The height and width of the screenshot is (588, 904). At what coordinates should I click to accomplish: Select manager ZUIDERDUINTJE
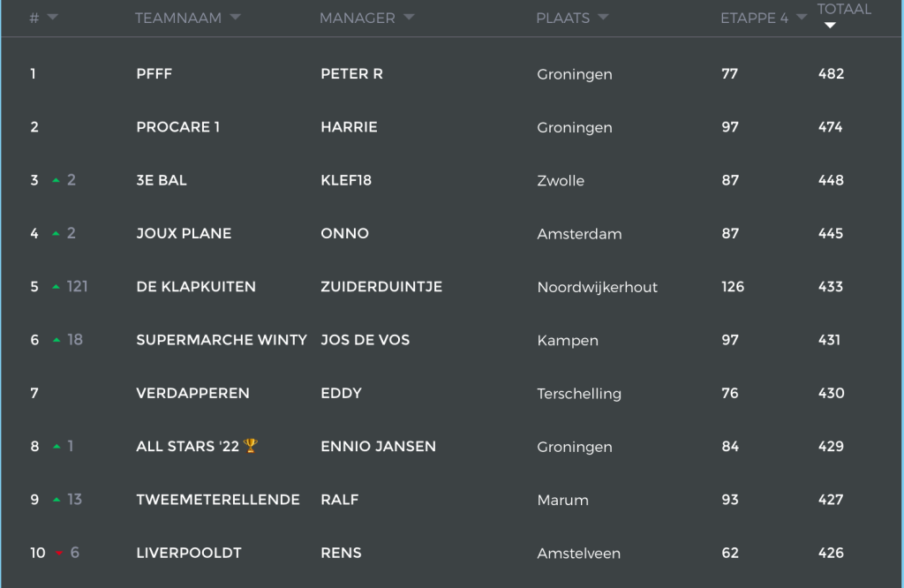point(381,287)
